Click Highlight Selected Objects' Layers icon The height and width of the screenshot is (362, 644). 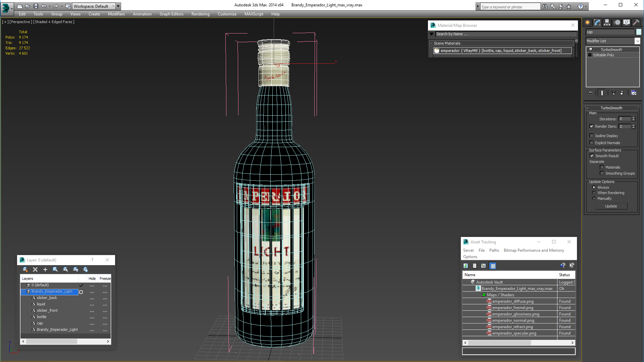[65, 269]
